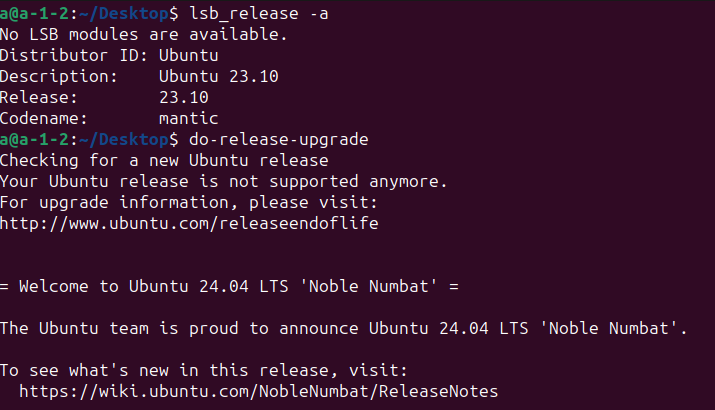The image size is (715, 410).
Task: Click the Distributor ID value Ubuntu
Action: [x=189, y=56]
